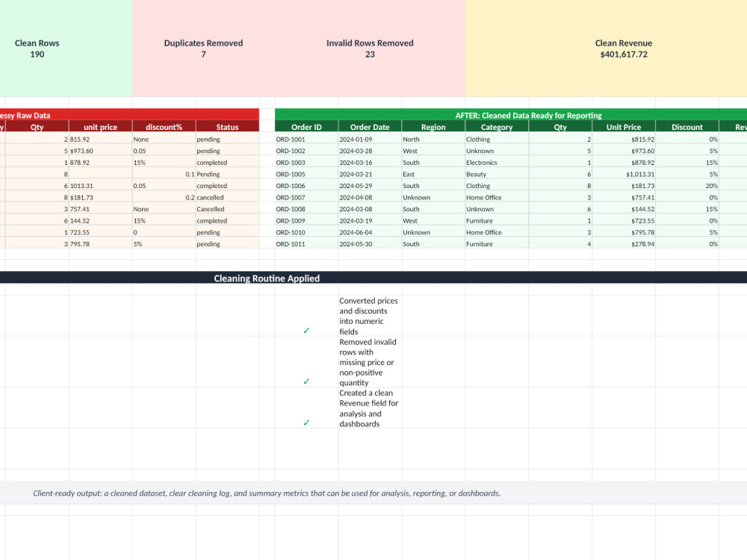Select the 'Created a clean Revenue field' step
The width and height of the screenshot is (747, 560).
coord(369,408)
